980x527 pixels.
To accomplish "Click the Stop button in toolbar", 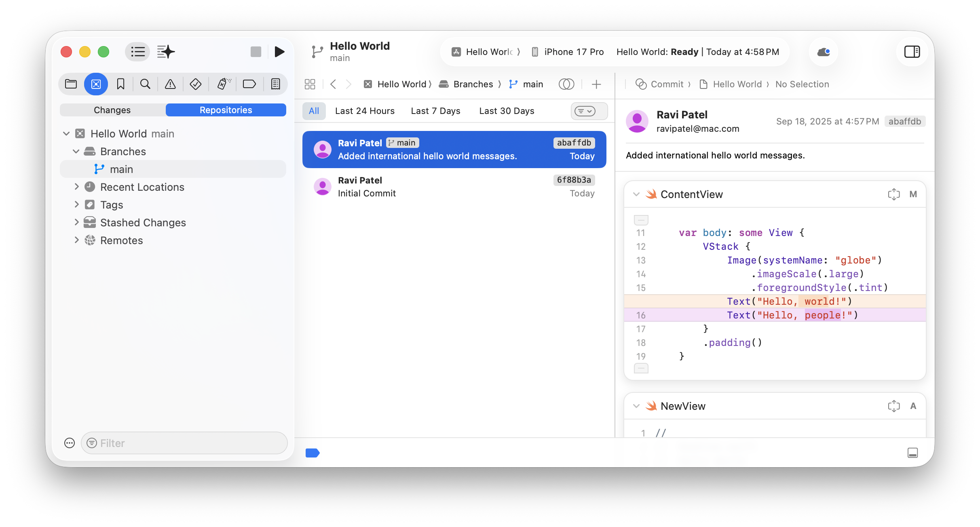I will (256, 52).
